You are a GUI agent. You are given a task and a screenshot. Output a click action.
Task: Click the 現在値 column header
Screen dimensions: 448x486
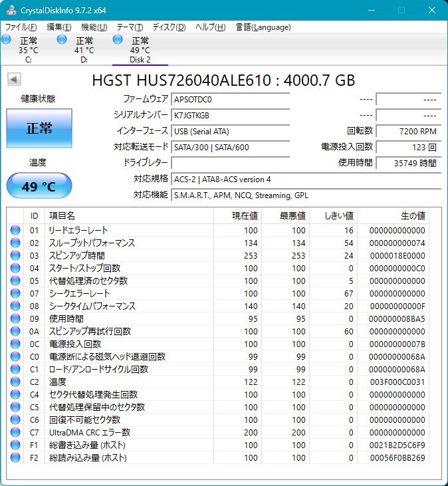click(238, 215)
